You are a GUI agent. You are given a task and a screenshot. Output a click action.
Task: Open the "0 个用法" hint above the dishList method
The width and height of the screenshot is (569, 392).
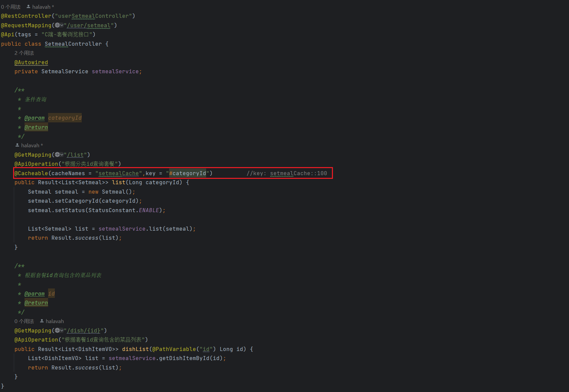pos(24,321)
